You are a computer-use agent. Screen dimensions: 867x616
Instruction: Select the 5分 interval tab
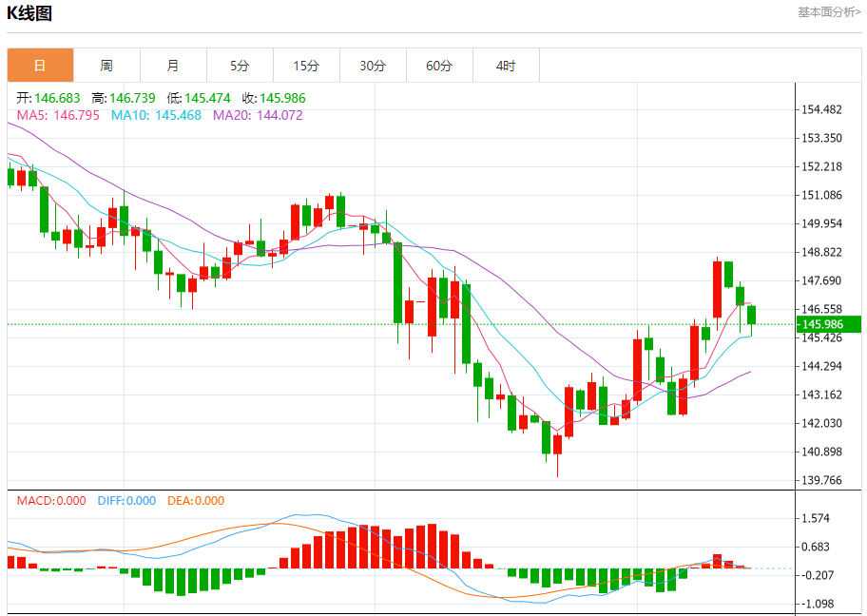[x=240, y=66]
